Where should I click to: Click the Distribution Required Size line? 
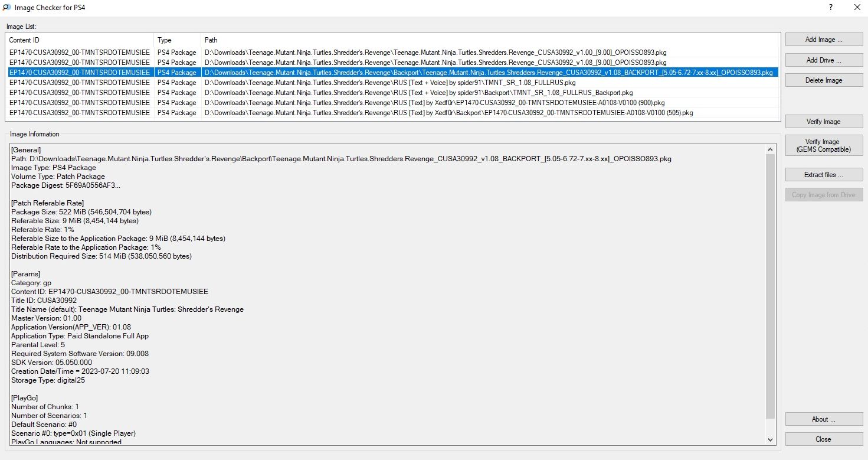pos(101,256)
